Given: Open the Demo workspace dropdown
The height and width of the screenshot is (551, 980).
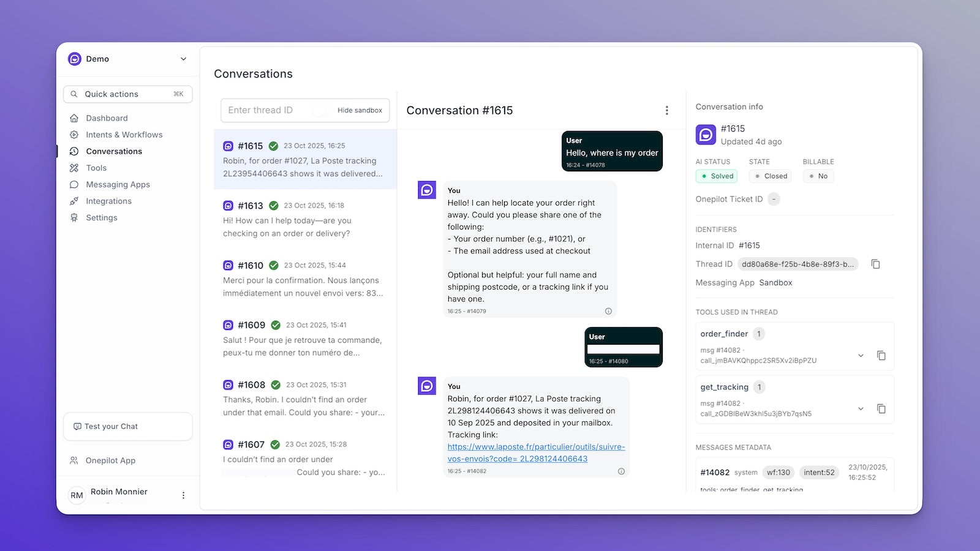Looking at the screenshot, I should pos(183,59).
